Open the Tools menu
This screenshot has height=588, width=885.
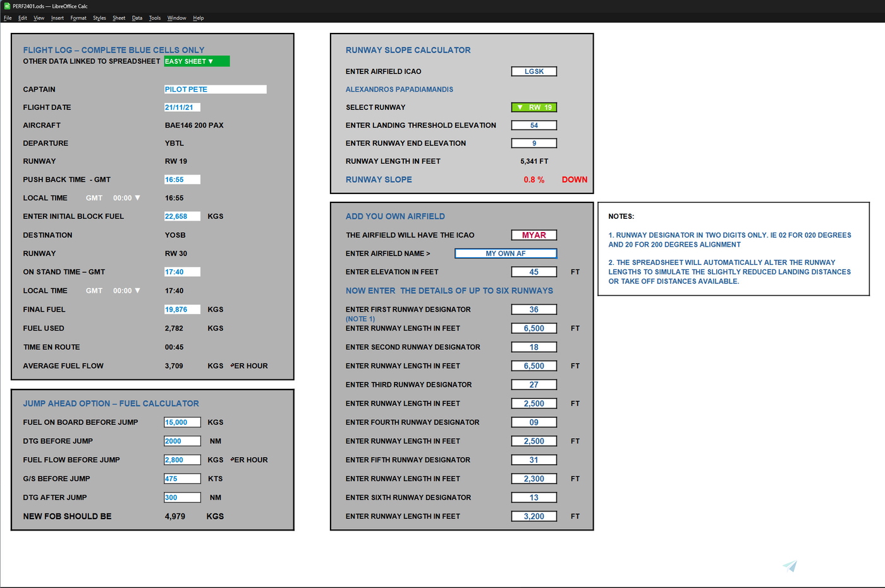point(155,18)
